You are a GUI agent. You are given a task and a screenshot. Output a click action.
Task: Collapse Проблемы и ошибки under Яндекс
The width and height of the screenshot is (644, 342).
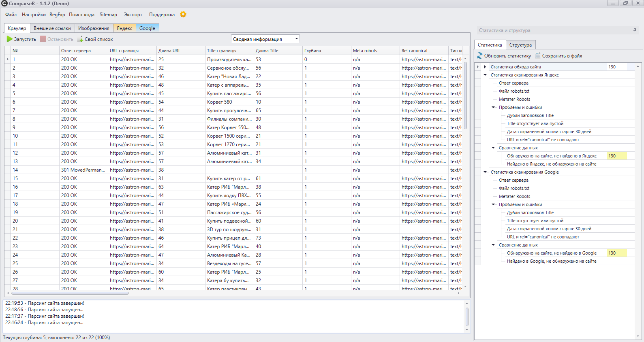(493, 107)
